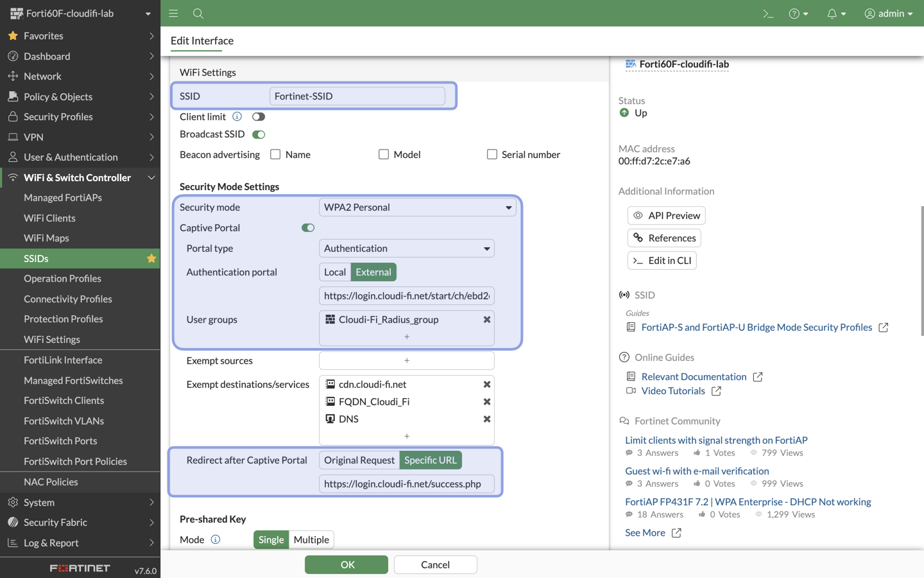Open the Security mode dropdown
The image size is (924, 578).
click(418, 207)
